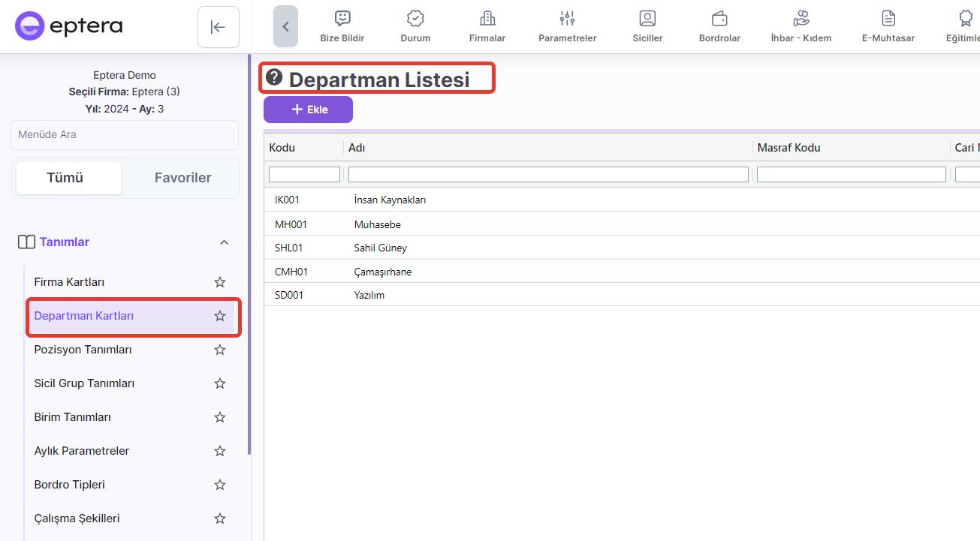Collapse the Tanımlar menu section
Image resolution: width=980 pixels, height=541 pixels.
tap(224, 242)
